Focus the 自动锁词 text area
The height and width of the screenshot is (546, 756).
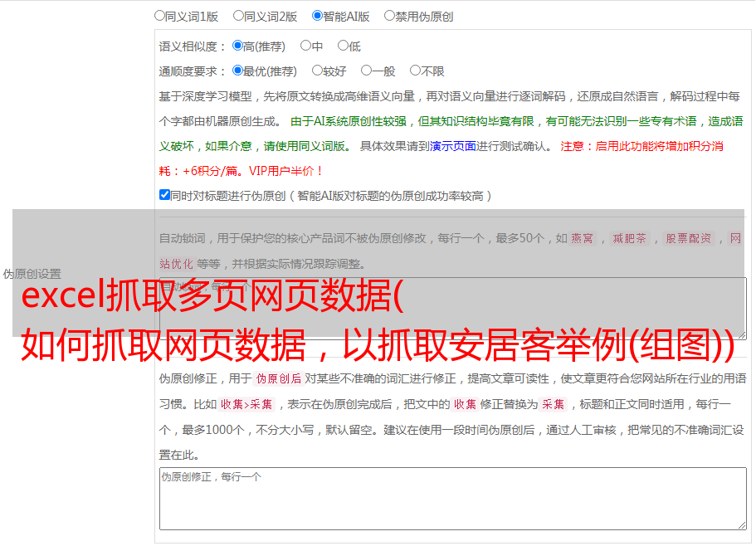click(x=453, y=309)
